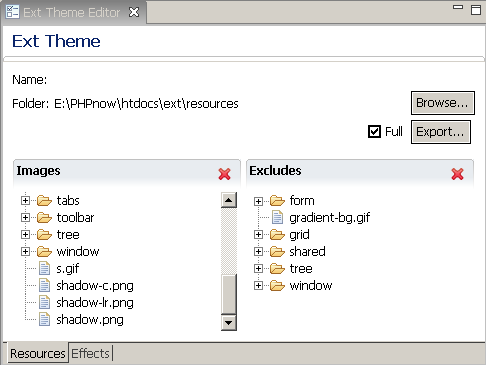Click the Export... button
Screen dimensions: 486x365
441,132
